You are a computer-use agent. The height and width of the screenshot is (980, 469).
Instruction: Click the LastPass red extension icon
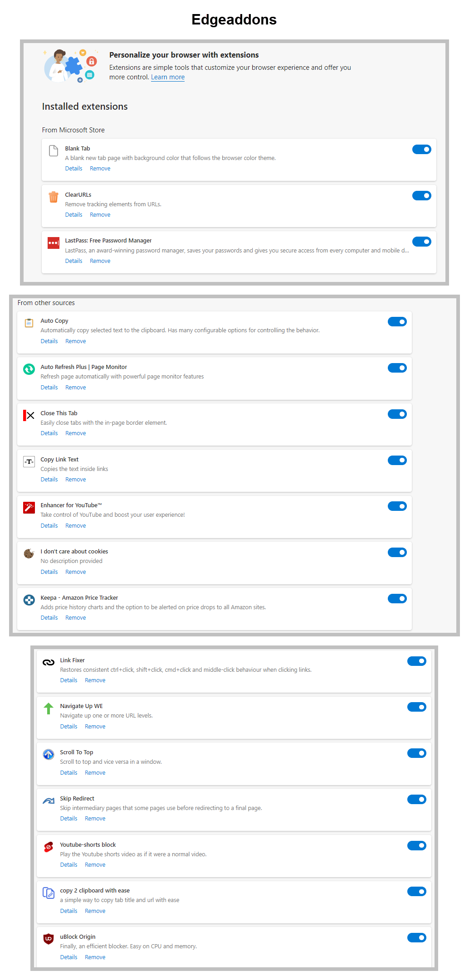pos(54,243)
